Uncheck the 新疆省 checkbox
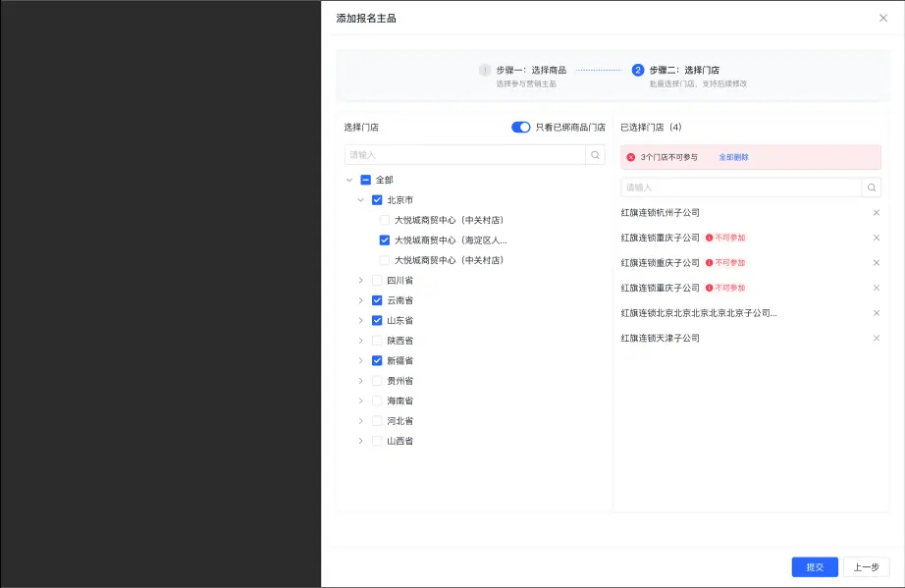Screen dimensions: 905x588 (x=377, y=360)
